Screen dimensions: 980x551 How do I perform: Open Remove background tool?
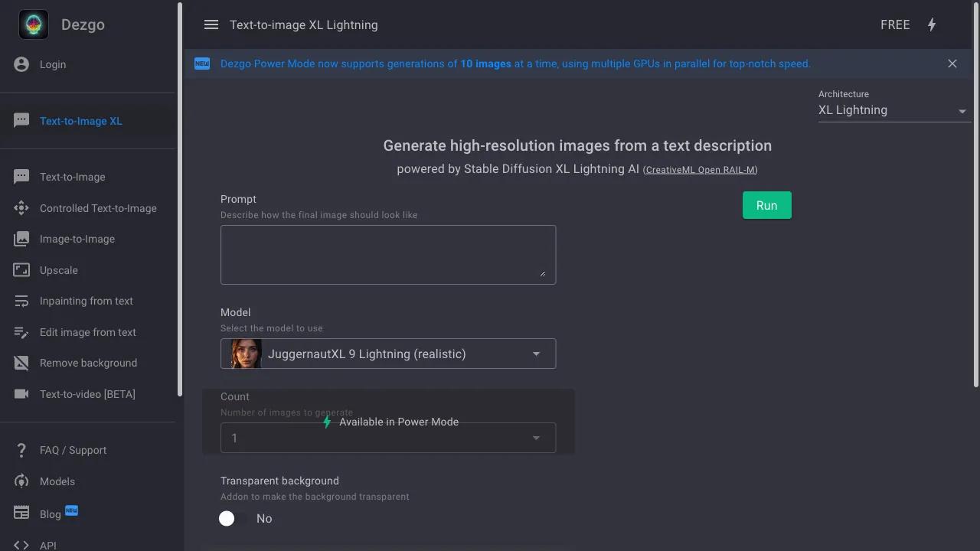pos(89,363)
